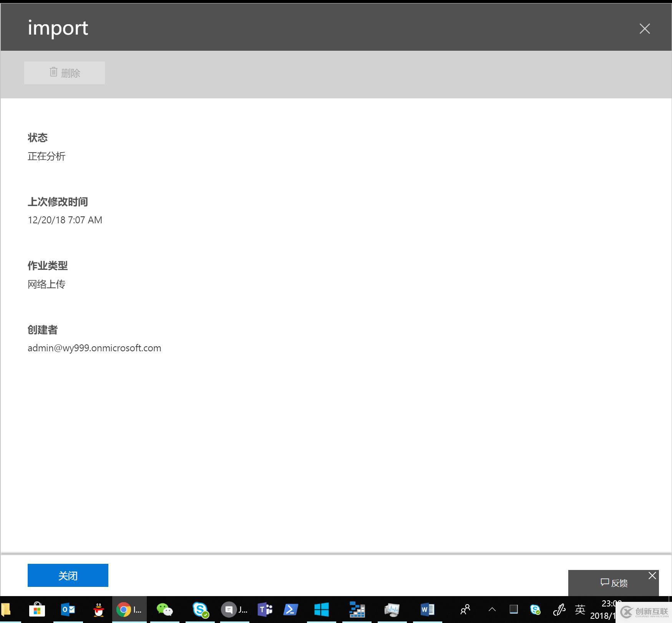Open File Explorer from the taskbar
Image resolution: width=672 pixels, height=623 pixels.
click(x=5, y=610)
